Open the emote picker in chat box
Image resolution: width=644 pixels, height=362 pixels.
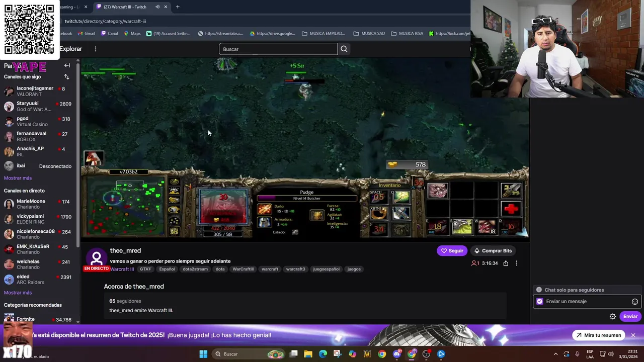(x=635, y=302)
